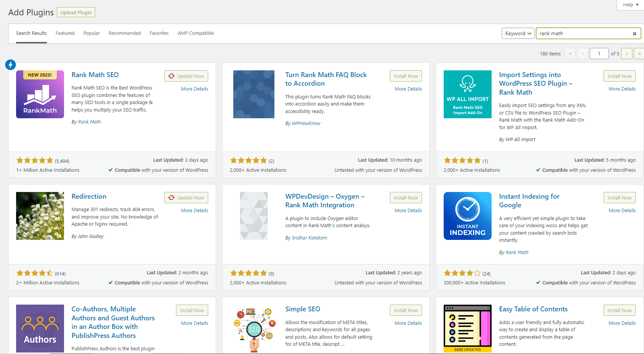Click the Simple SEO magnifier icon

(254, 329)
